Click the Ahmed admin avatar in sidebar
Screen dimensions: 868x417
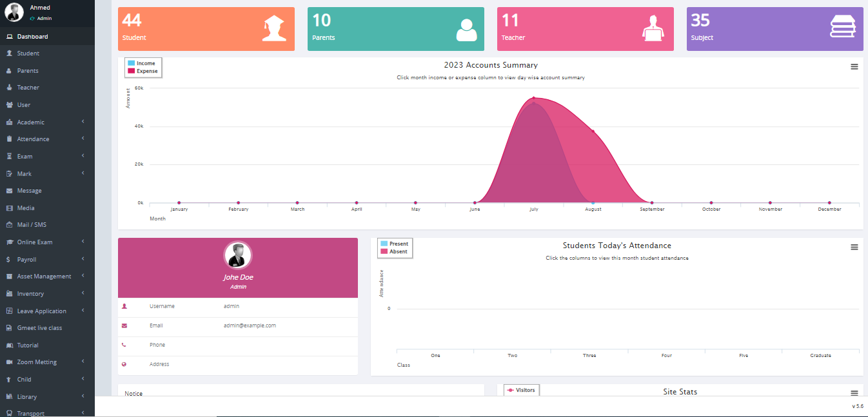[14, 12]
